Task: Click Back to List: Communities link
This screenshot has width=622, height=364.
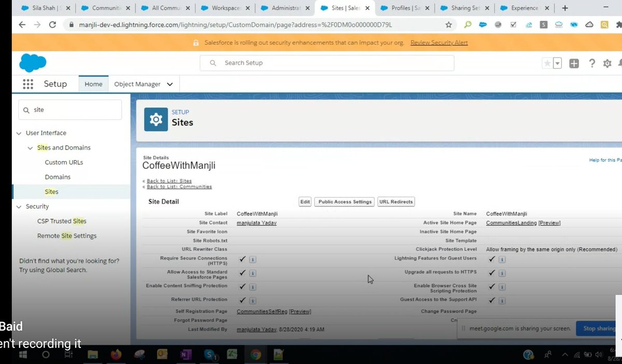Action: (x=179, y=186)
